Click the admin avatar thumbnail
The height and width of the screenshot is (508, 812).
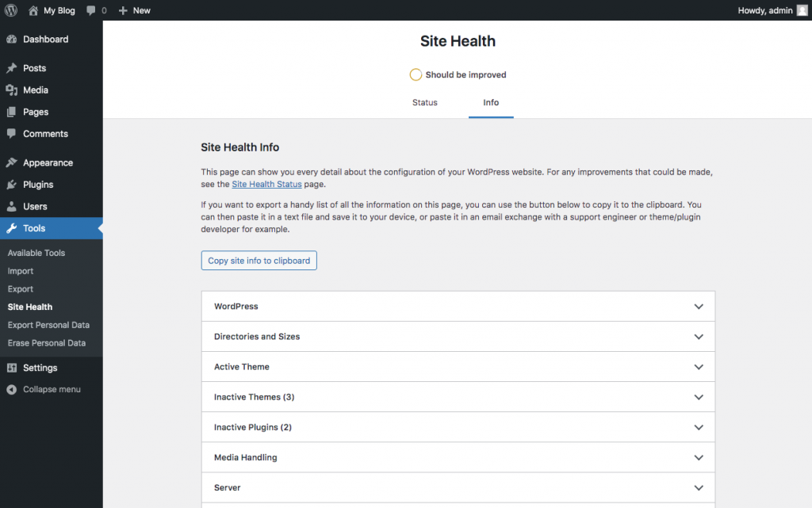pos(802,10)
